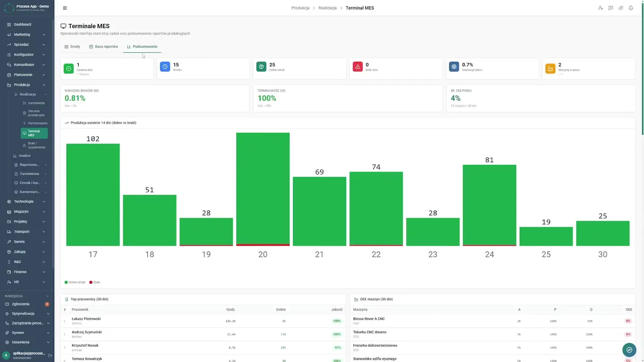Click the hamburger menu icon in top bar
Screen dimensions: 644x362
point(65,8)
